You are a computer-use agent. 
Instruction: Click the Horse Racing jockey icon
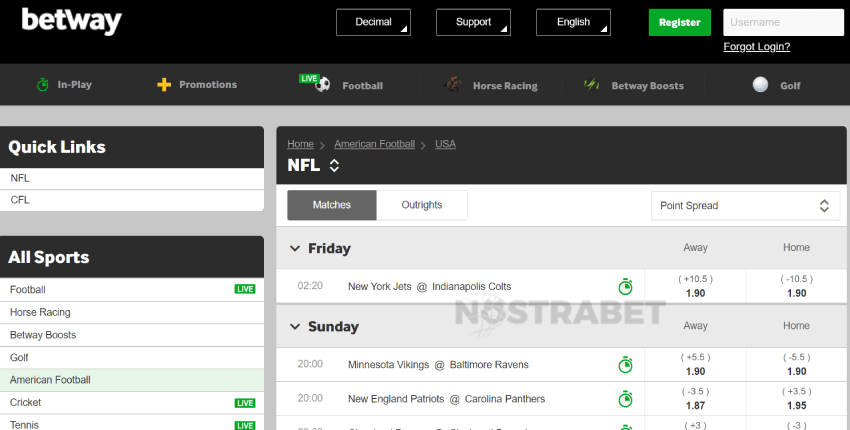452,85
